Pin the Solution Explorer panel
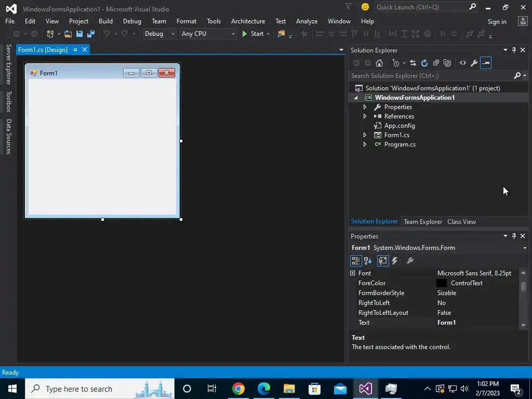The height and width of the screenshot is (399, 532). pyautogui.click(x=514, y=50)
